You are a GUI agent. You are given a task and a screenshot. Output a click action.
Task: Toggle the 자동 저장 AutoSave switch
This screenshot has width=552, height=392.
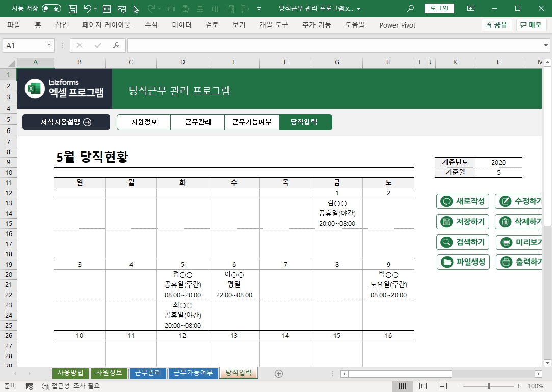point(51,9)
